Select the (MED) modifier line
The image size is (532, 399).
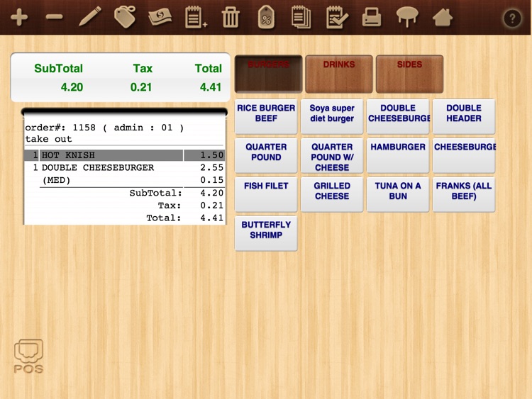125,180
